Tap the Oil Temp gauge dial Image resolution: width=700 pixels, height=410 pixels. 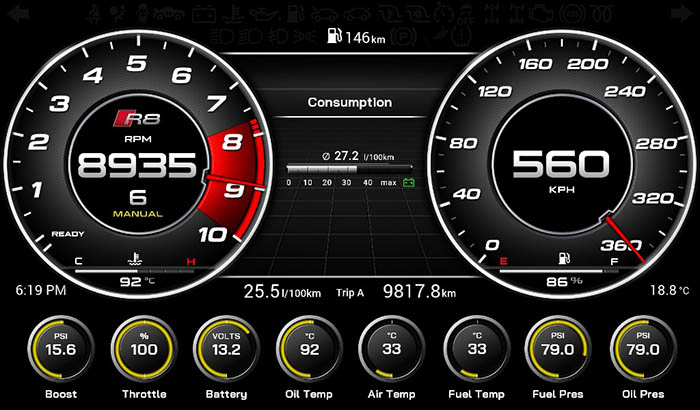(309, 349)
